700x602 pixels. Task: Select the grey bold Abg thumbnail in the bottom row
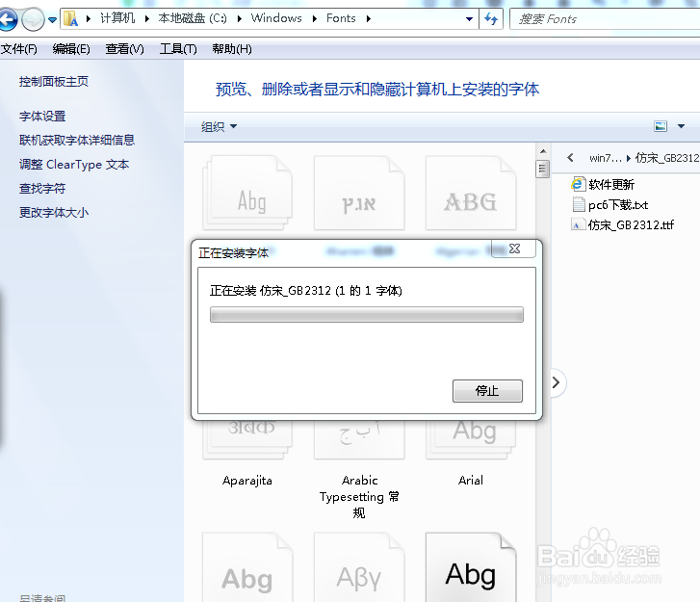[247, 567]
